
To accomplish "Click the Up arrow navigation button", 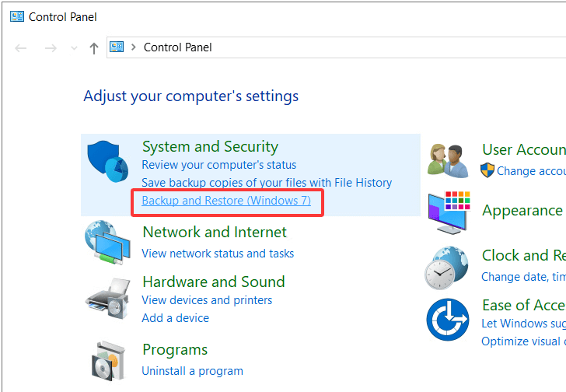I will click(x=94, y=47).
